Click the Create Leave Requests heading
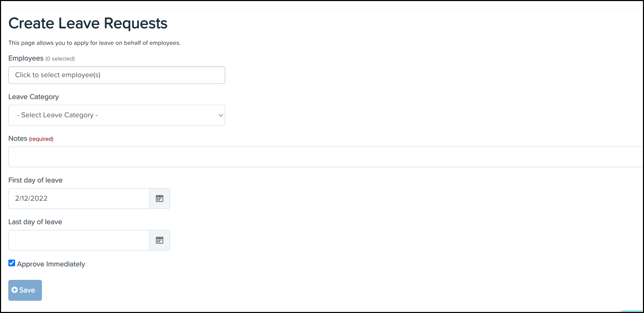 tap(88, 23)
